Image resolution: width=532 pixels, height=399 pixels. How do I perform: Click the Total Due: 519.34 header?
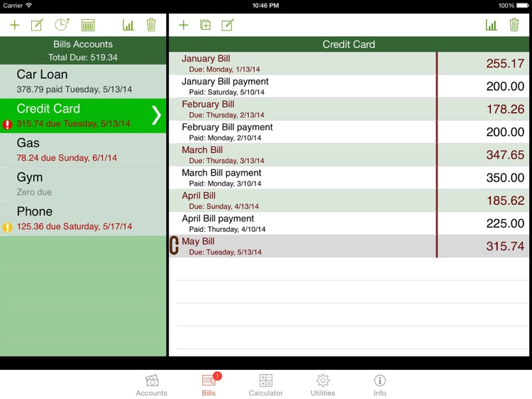click(x=83, y=57)
